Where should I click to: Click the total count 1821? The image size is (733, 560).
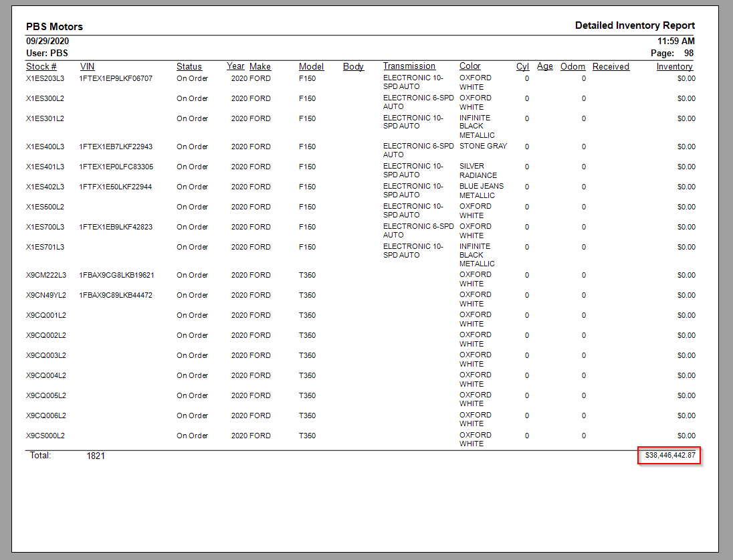96,456
